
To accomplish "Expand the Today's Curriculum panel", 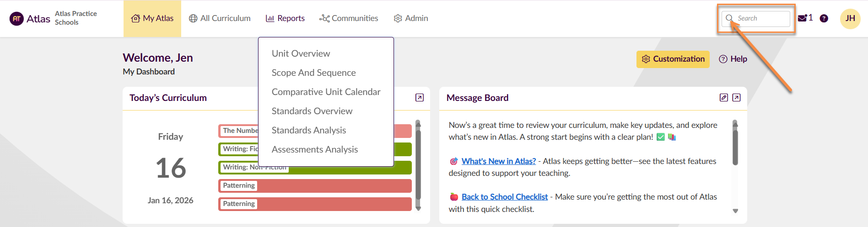I will (x=419, y=98).
